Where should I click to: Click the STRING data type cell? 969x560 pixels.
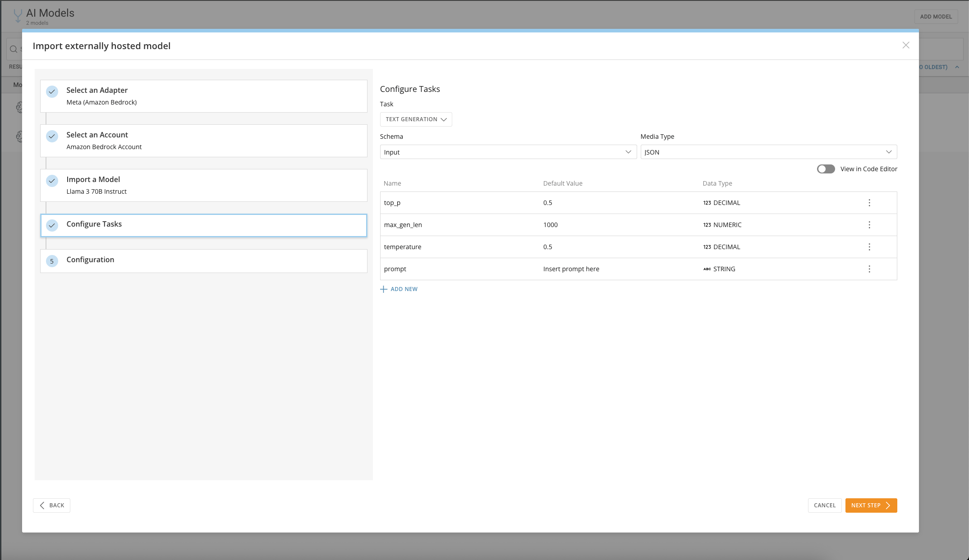(x=719, y=269)
